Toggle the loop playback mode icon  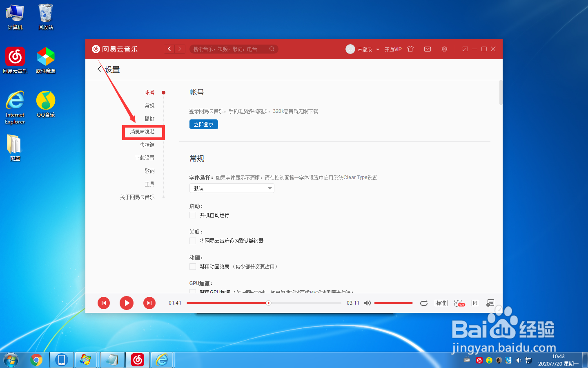pyautogui.click(x=424, y=303)
